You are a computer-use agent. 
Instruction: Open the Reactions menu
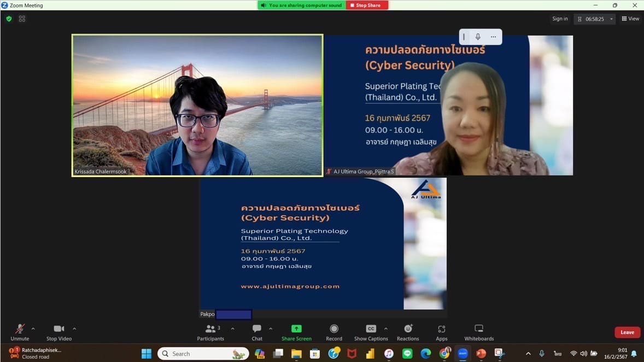coord(408,332)
